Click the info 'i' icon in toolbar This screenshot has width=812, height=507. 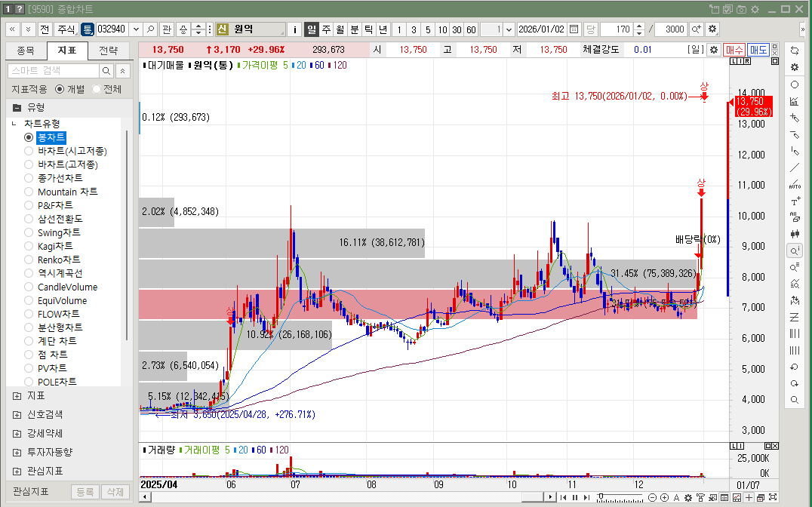click(x=294, y=29)
